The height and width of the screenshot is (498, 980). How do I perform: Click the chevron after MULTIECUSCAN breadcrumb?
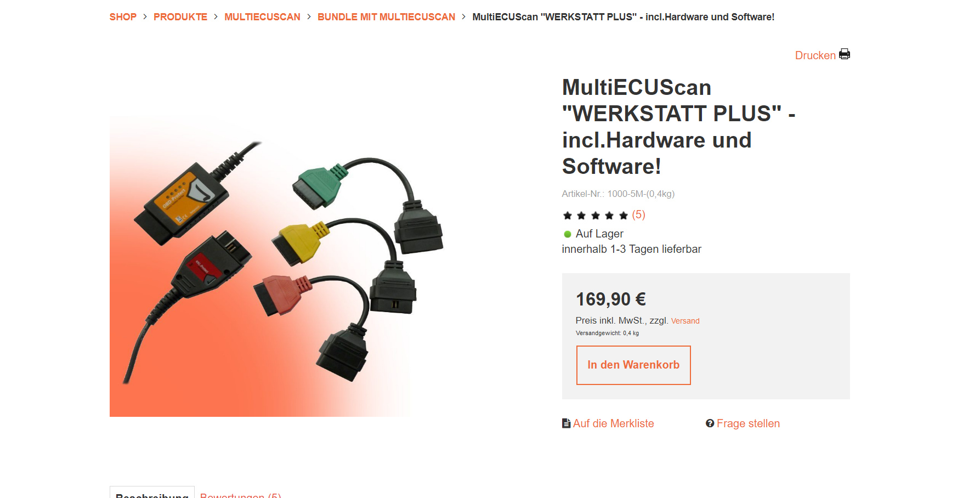(309, 17)
